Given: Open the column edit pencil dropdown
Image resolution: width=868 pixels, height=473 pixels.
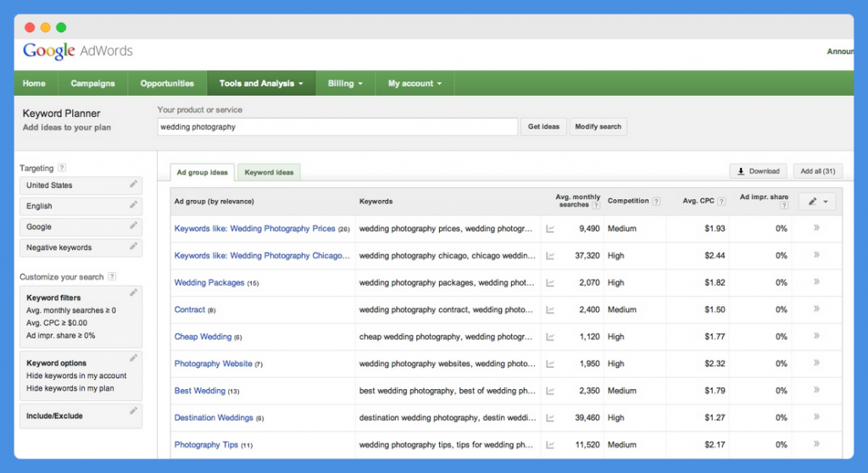Looking at the screenshot, I should pyautogui.click(x=817, y=202).
